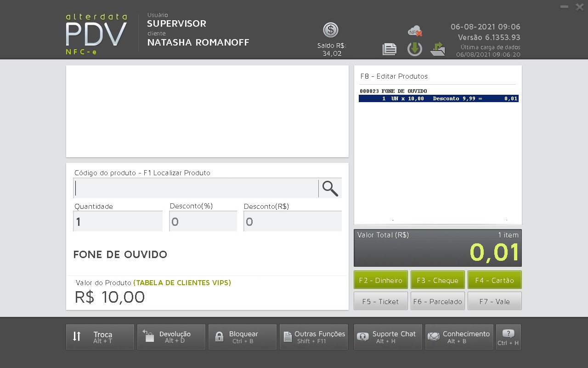Viewport: 588px width, 368px height.
Task: Open Suporte Chat
Action: click(x=388, y=337)
